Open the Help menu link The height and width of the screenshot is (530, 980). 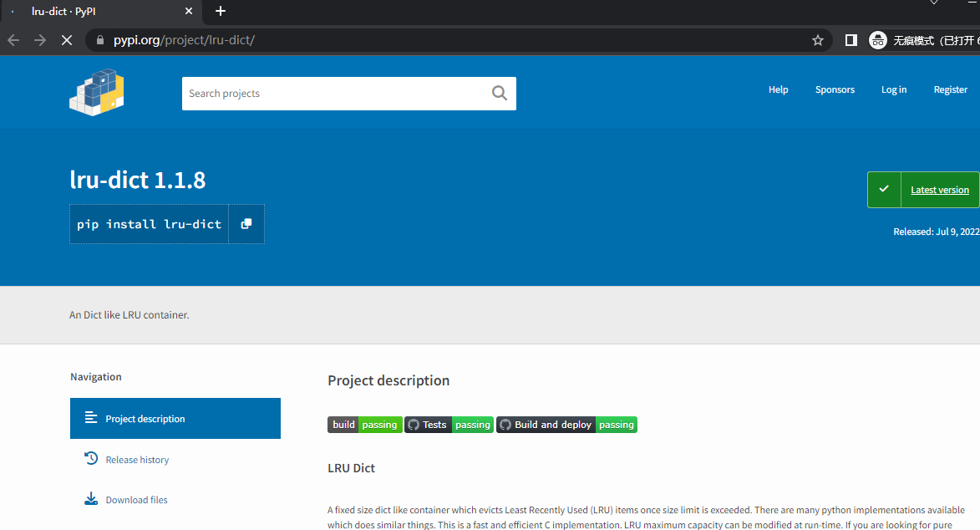(x=778, y=89)
